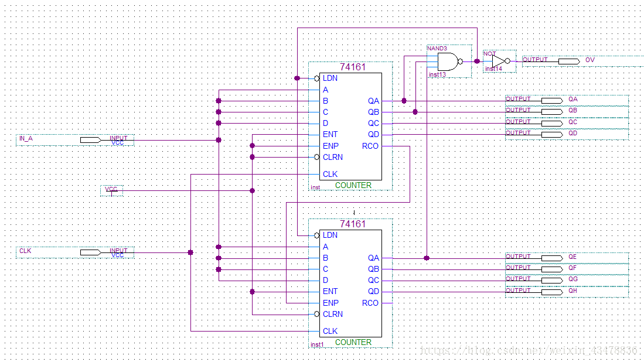This screenshot has height=362, width=644.
Task: Click the QA port on counter inst
Action: coord(373,101)
